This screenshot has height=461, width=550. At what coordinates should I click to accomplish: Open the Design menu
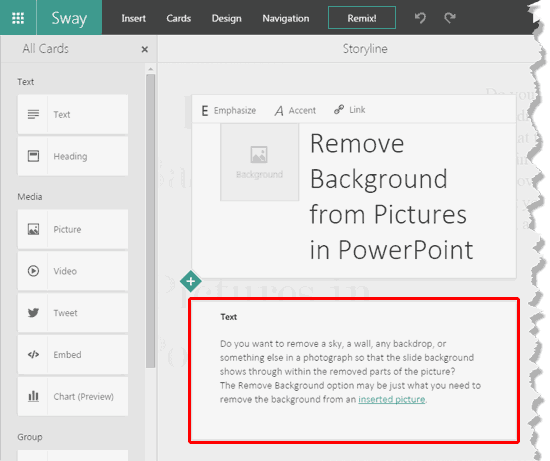(226, 18)
